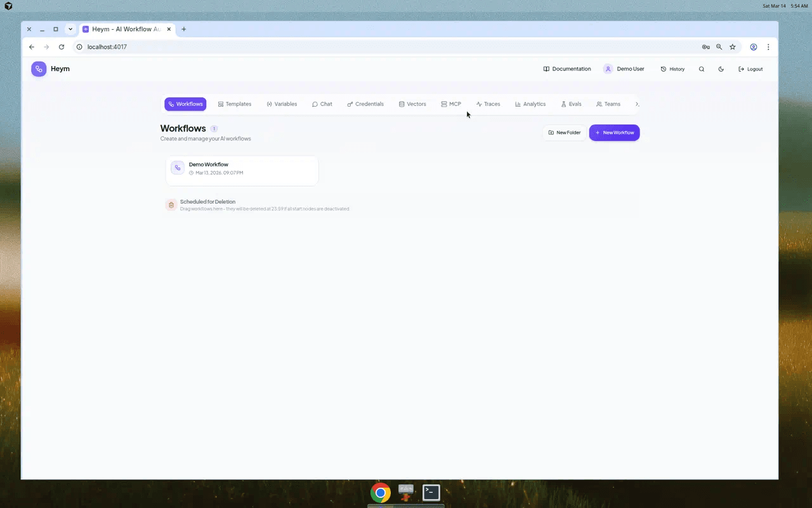Click the New Workflow button

(x=614, y=132)
